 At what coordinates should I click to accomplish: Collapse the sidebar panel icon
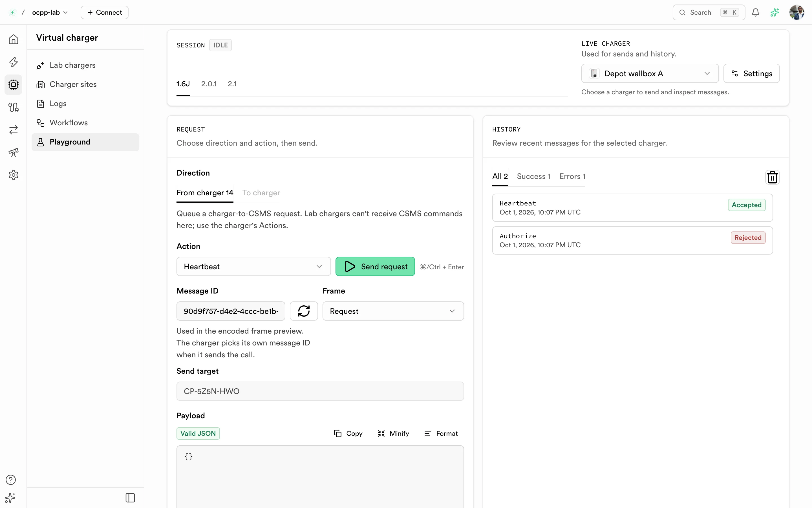click(x=130, y=498)
